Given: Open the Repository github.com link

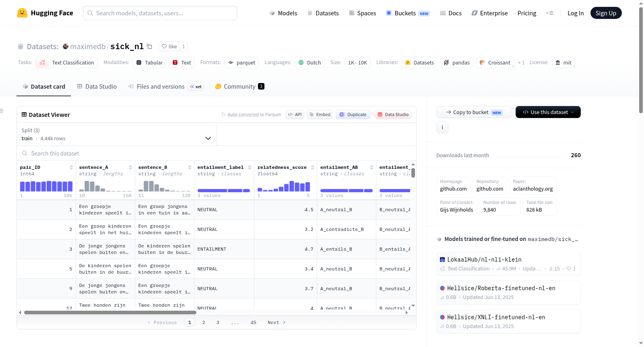Looking at the screenshot, I should (490, 185).
